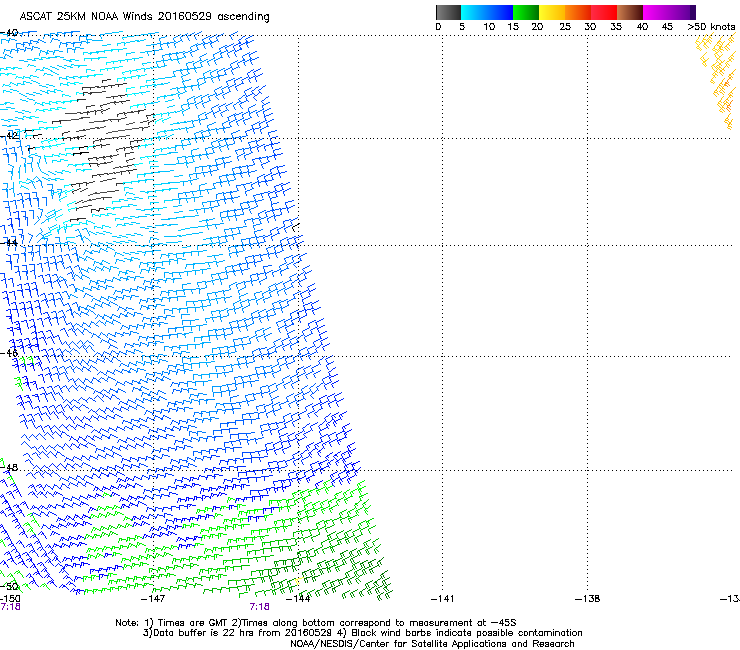The height and width of the screenshot is (650, 740).
Task: Click the purple '7:18' time label near -144
Action: point(260,607)
